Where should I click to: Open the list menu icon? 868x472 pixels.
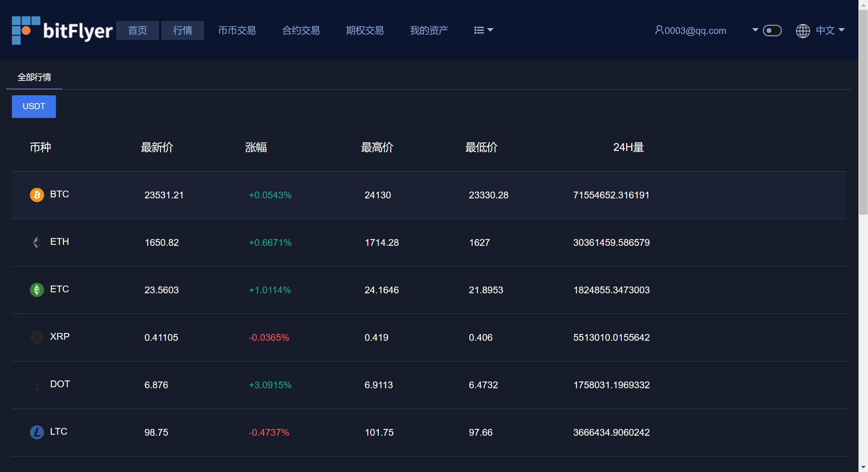coord(479,30)
